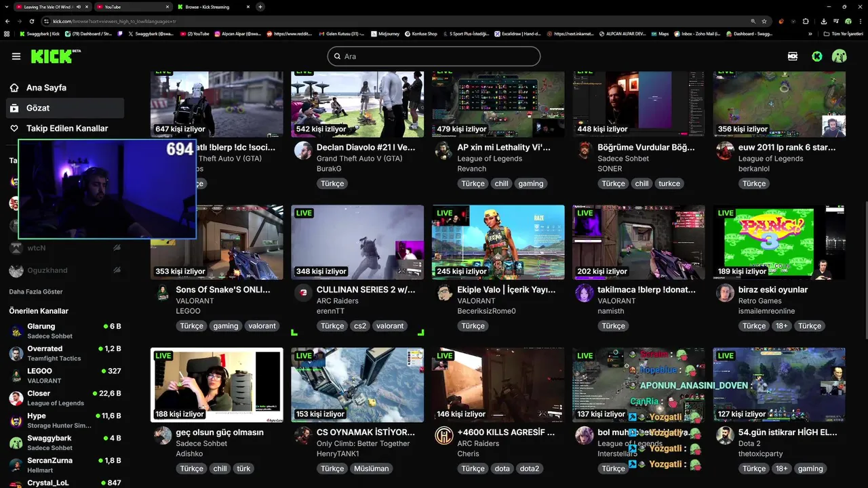Open the Excalidraw bookmark
Viewport: 868px width, 488px height.
[517, 33]
